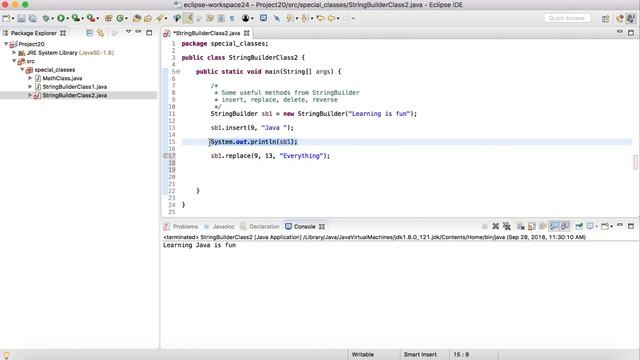
Task: Select the Package Explorer tab
Action: [33, 33]
